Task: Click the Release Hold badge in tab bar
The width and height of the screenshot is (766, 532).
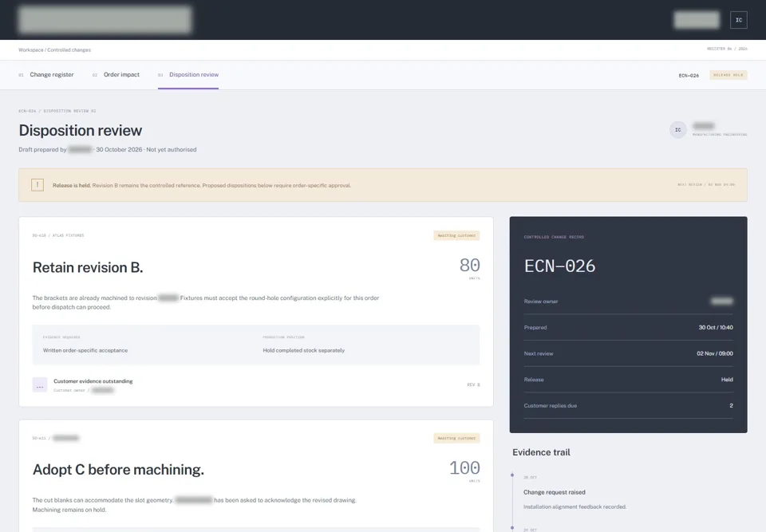Action: (x=728, y=75)
